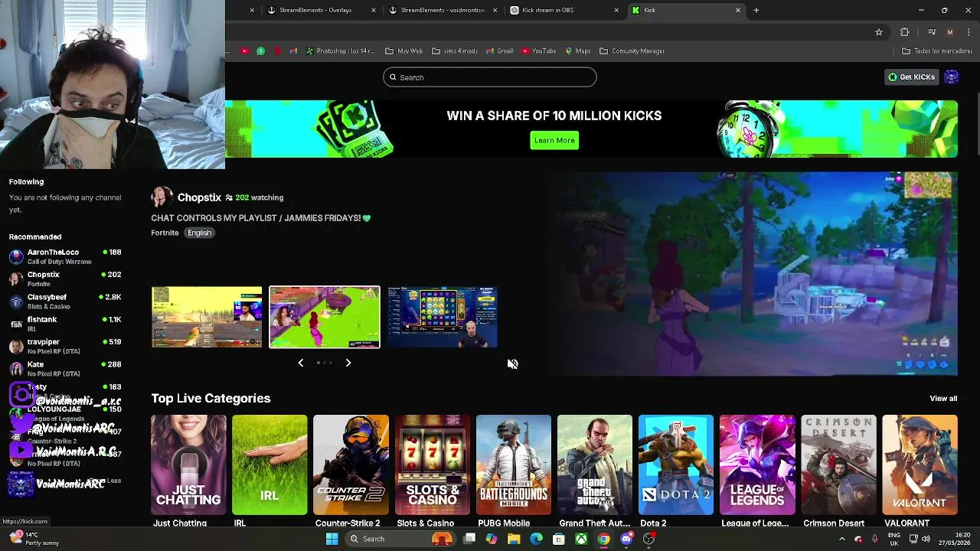Close the StreamElements - Overlays tab
The image size is (980, 551).
click(x=374, y=10)
